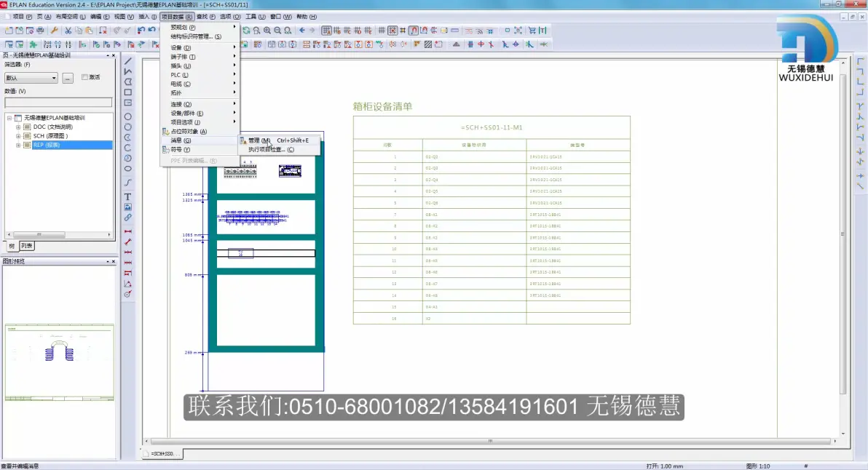868x470 pixels.
Task: Click the new project icon
Action: [x=9, y=31]
